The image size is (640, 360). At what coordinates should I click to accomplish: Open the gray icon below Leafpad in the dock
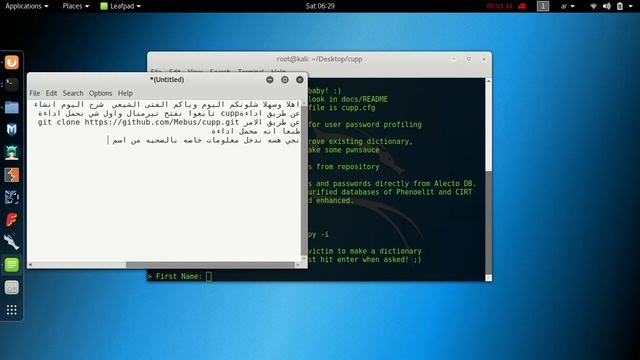(11, 288)
